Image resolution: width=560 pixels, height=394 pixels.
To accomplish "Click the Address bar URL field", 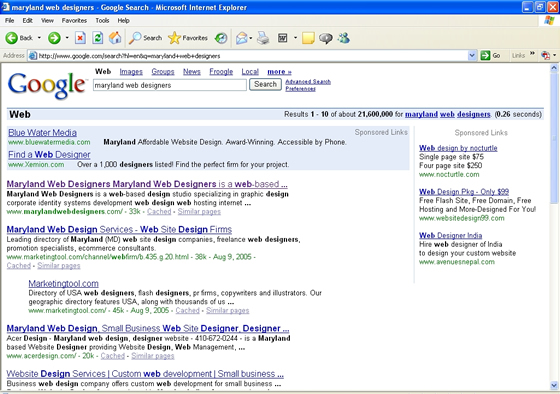I will pyautogui.click(x=252, y=56).
